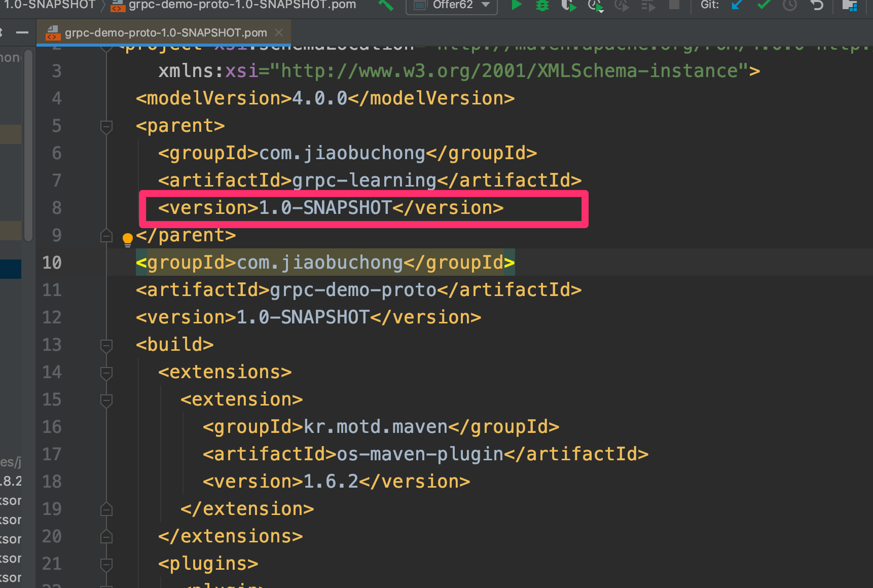
Task: Collapse the parent tag fold marker
Action: point(106,126)
